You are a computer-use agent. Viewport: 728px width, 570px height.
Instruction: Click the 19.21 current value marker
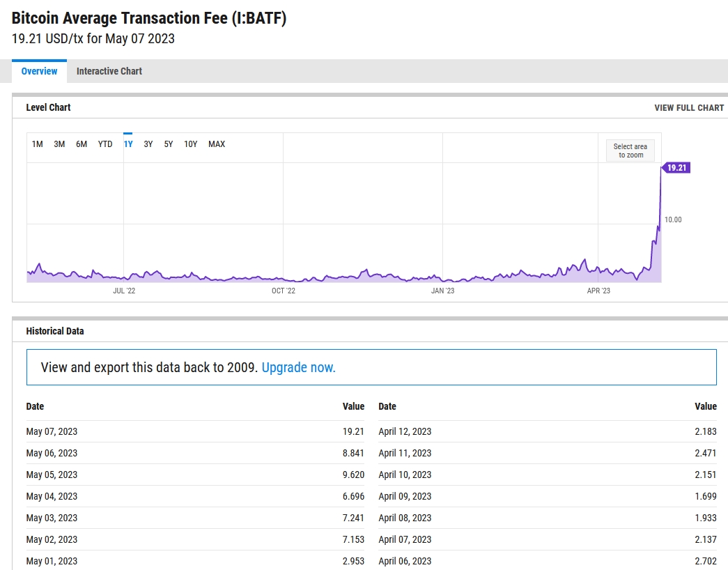tap(676, 168)
